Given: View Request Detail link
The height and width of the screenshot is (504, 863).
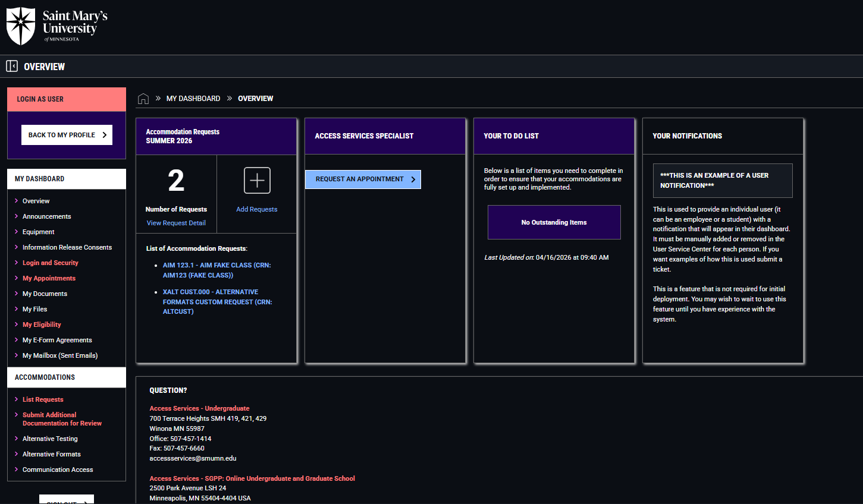Looking at the screenshot, I should [x=176, y=223].
